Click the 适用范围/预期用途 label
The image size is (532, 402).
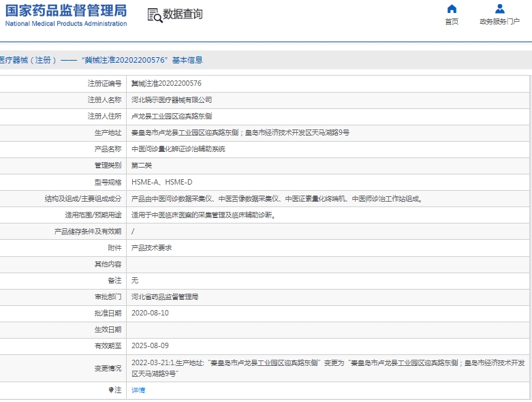(93, 215)
